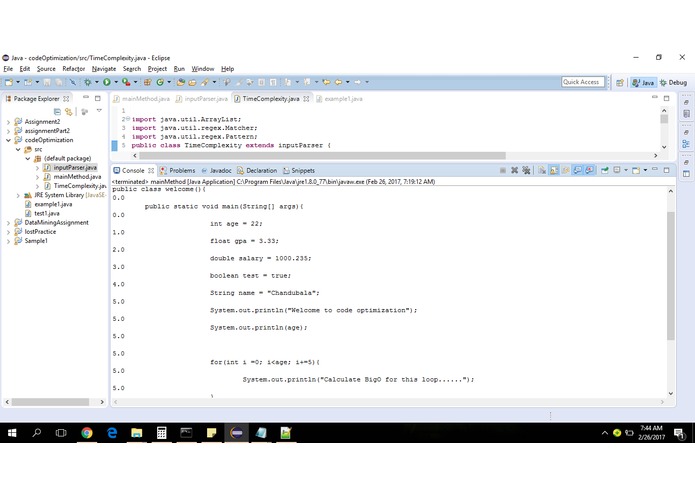Collapse the codeOptimization project

[x=8, y=140]
